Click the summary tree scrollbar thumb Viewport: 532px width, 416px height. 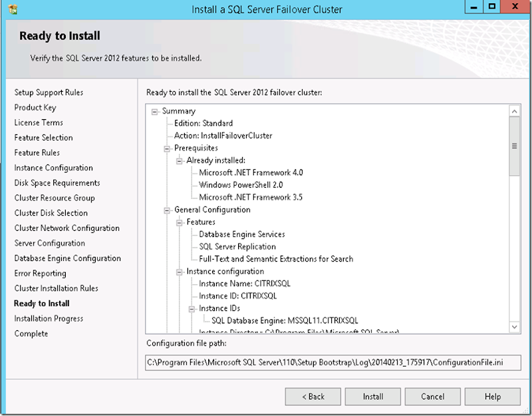tap(514, 146)
